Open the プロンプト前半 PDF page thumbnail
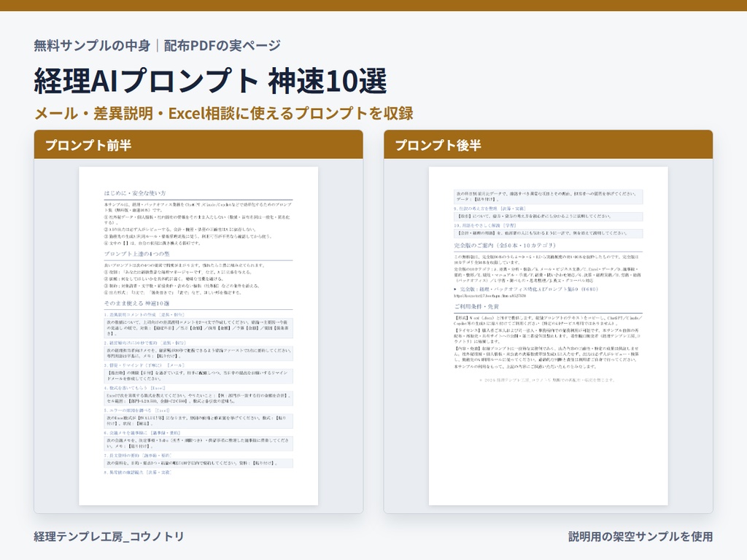Screen dimensions: 747x560 click(198, 335)
